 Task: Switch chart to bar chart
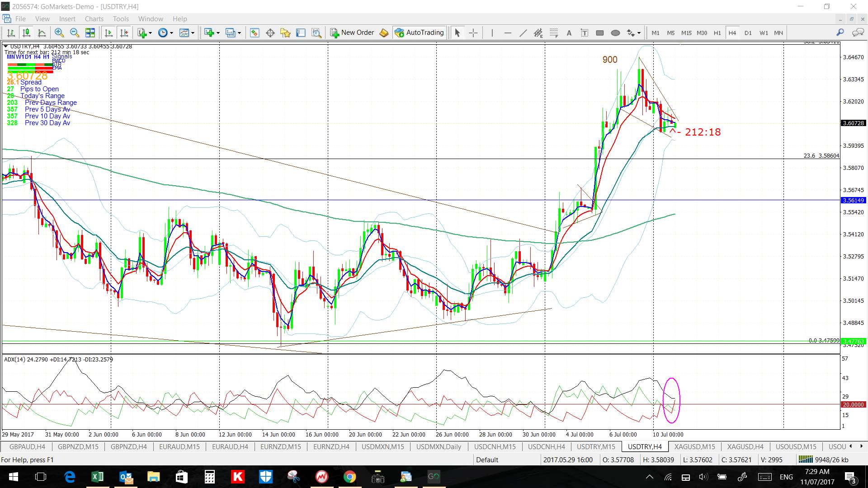[11, 33]
